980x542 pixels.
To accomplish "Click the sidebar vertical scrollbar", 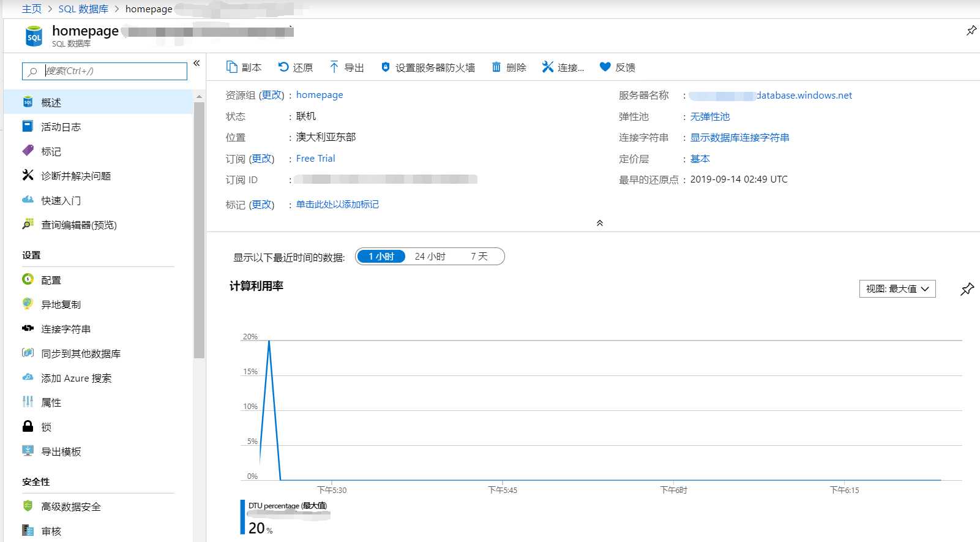I will tap(199, 230).
